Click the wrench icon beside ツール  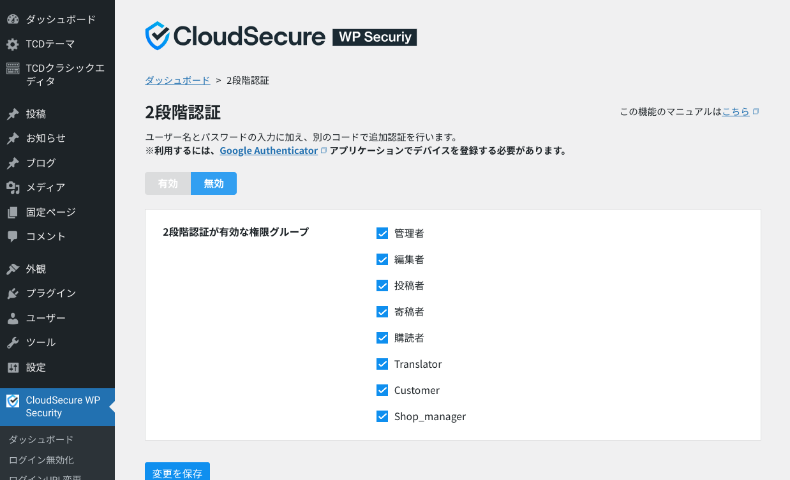coord(13,342)
